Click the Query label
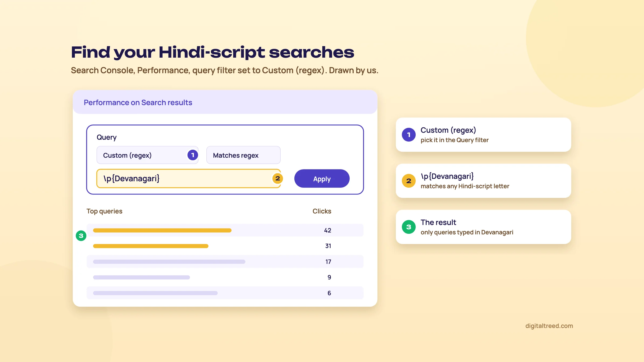The image size is (644, 362). tap(107, 137)
